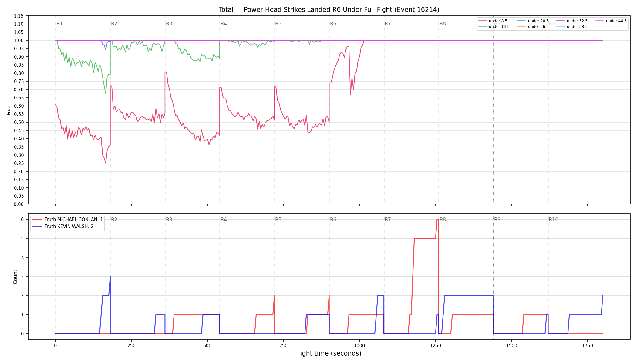Click the 1.00 tick on the Prob axis
637x364 pixels.
[x=19, y=40]
